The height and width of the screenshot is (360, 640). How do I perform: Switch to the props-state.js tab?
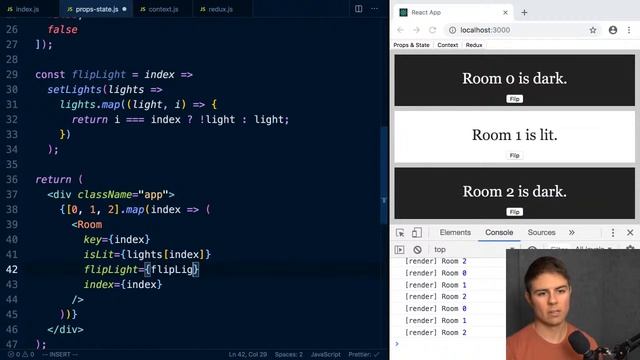pos(96,9)
